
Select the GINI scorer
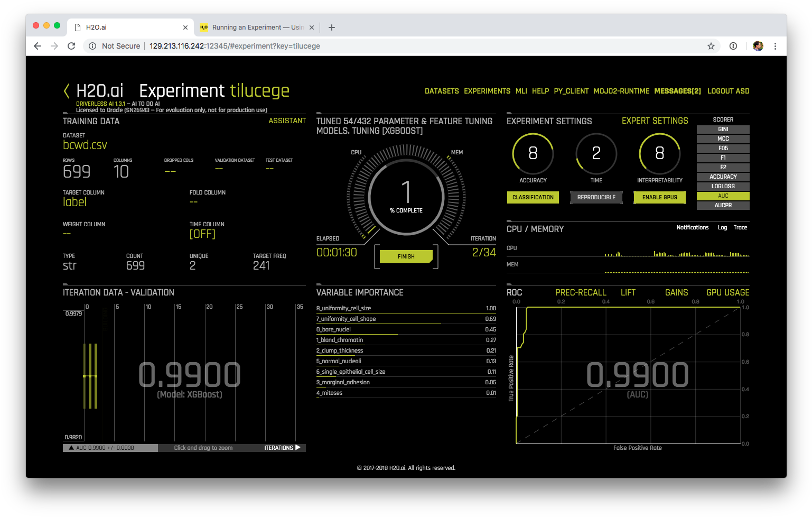(723, 129)
